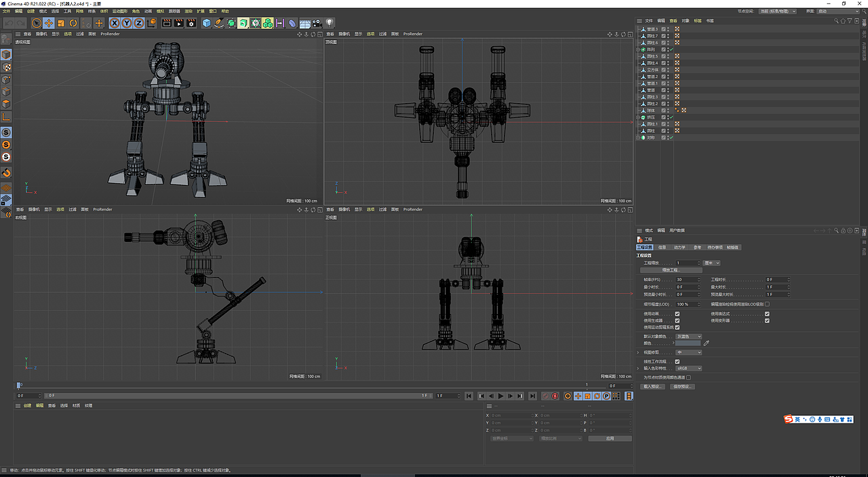Go to end of animation
This screenshot has height=477, width=868.
pyautogui.click(x=532, y=396)
